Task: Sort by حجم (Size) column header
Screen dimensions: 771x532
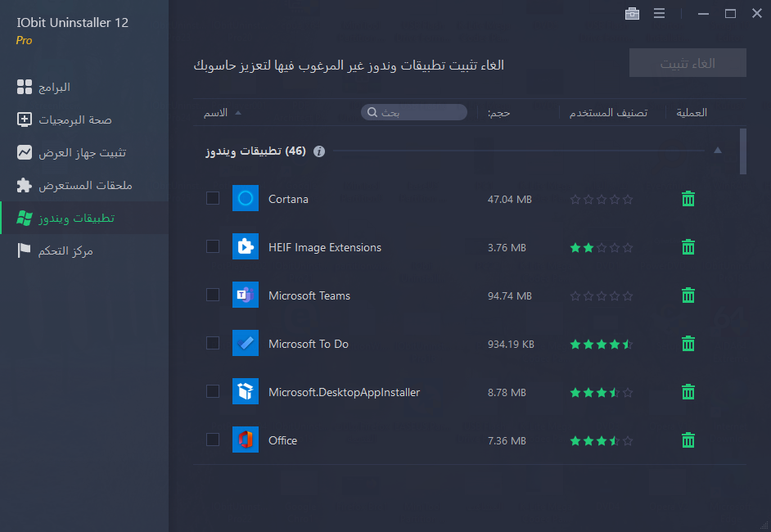Action: tap(498, 113)
